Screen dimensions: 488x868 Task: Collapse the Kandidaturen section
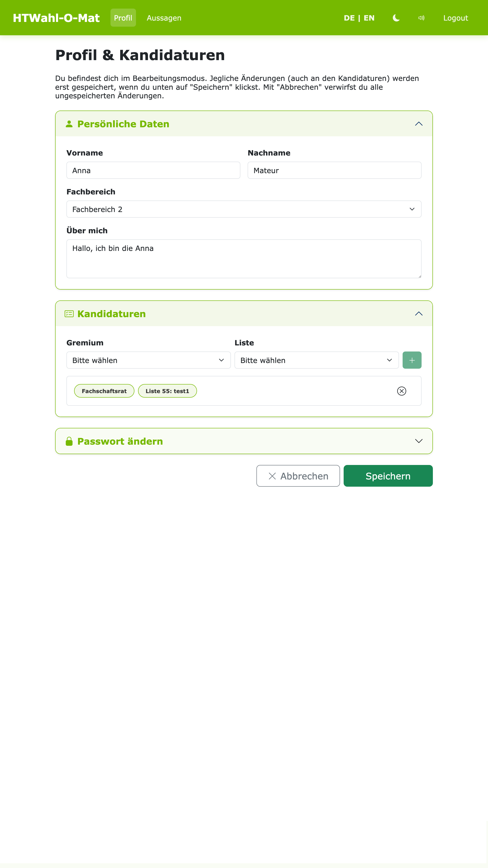[x=419, y=313]
